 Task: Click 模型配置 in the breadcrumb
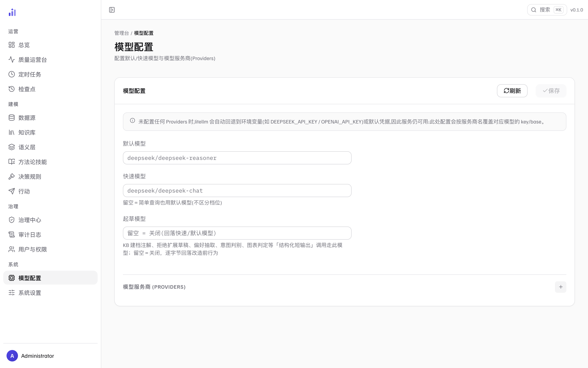point(144,33)
